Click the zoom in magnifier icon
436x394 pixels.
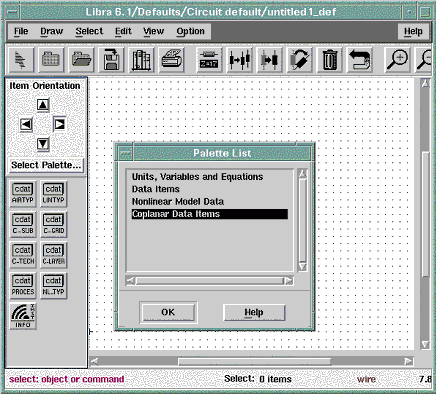(397, 60)
